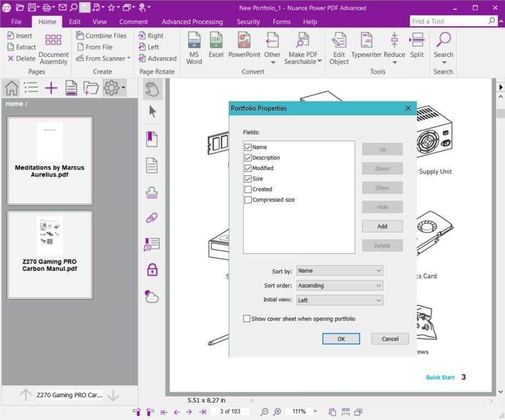This screenshot has width=505, height=420.
Task: Click the page number field
Action: point(230,411)
